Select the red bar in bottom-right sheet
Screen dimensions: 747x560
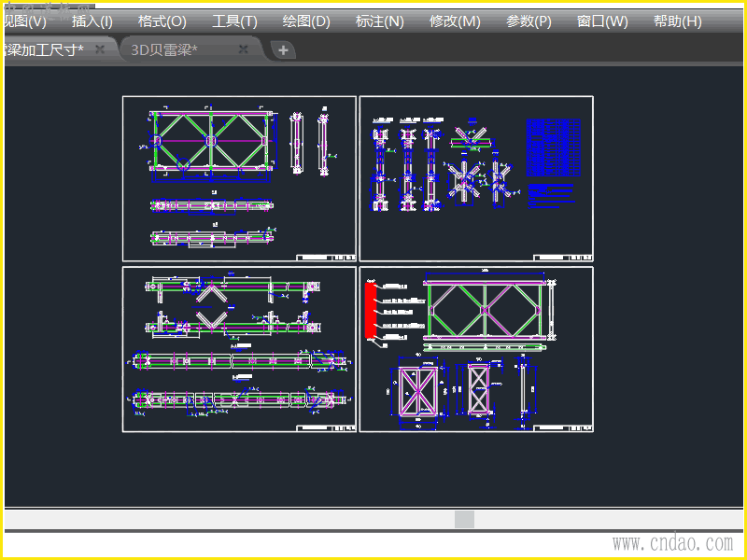click(x=371, y=311)
